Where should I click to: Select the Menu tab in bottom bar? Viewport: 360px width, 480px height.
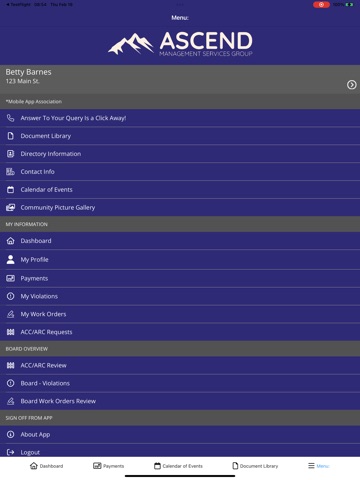pyautogui.click(x=318, y=466)
